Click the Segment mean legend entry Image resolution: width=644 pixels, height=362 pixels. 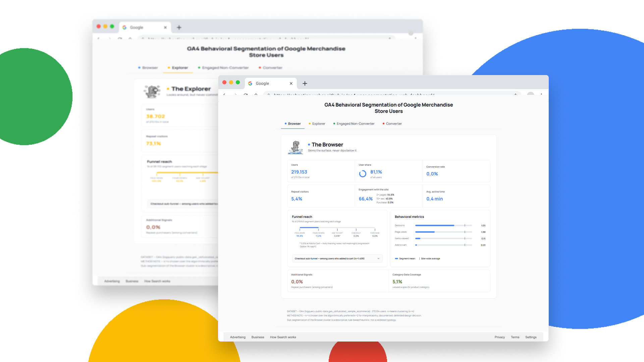tap(405, 259)
